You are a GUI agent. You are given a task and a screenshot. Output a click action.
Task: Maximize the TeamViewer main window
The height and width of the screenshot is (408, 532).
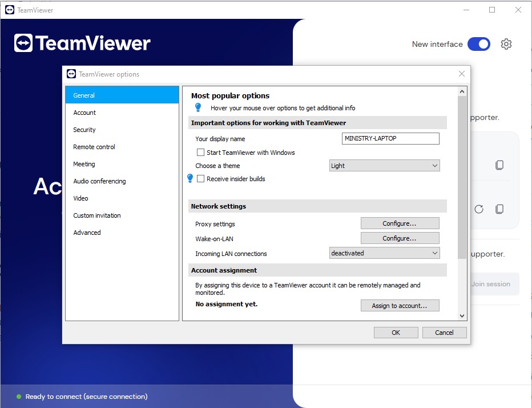[x=492, y=10]
